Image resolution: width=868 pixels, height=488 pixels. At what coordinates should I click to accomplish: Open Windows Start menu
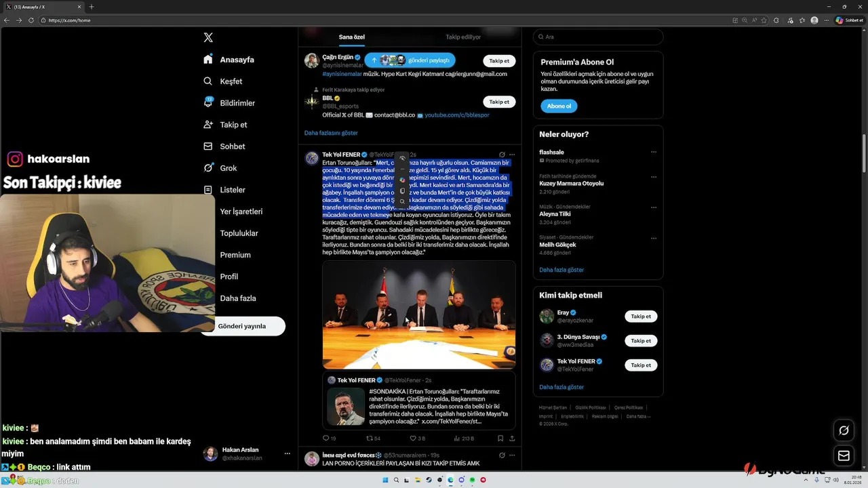386,480
